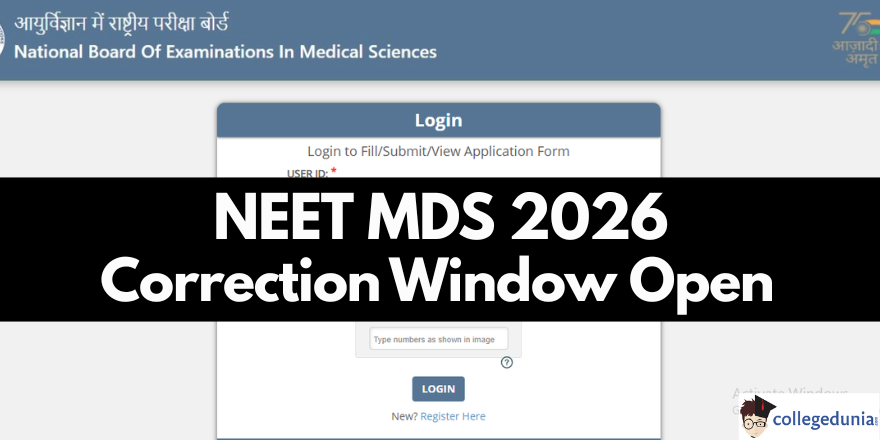Select the red required asterisk beside USER ID
Viewport: 880px width, 440px height.
(334, 171)
